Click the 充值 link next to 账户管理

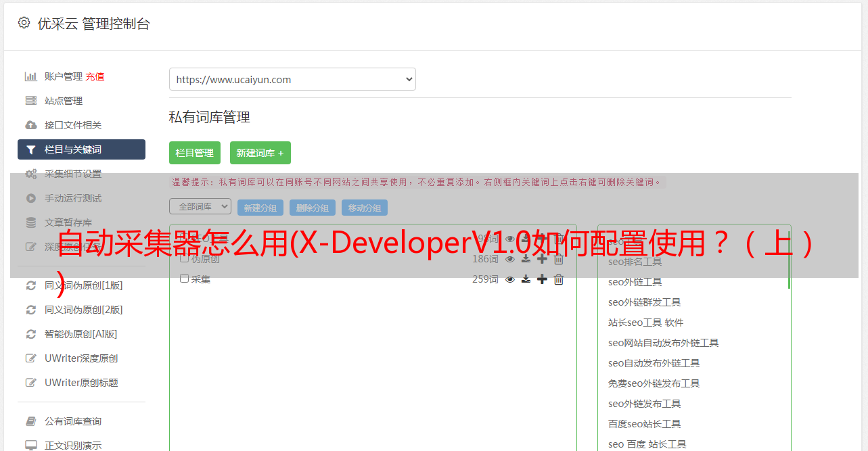[95, 76]
